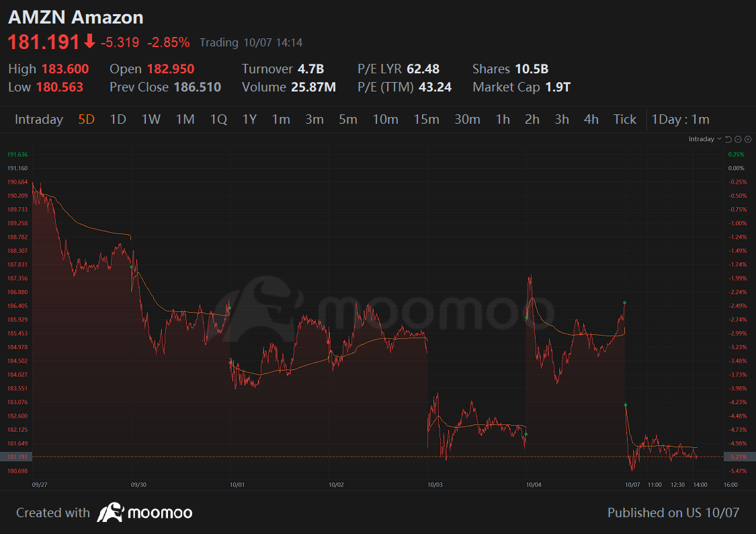756x534 pixels.
Task: Click the moomoo bull logo in footer
Action: 110,512
